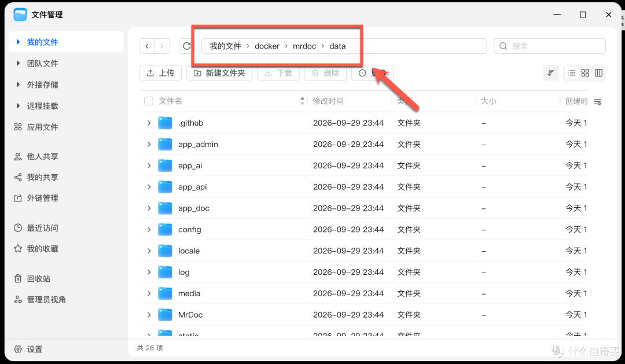Expand the MrDoc folder row

click(x=149, y=315)
